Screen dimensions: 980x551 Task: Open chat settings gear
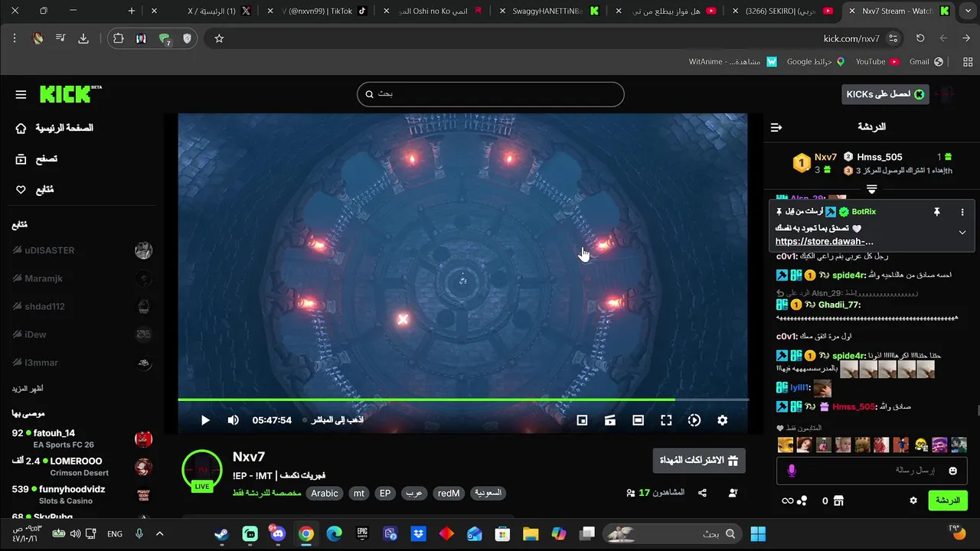pyautogui.click(x=913, y=500)
